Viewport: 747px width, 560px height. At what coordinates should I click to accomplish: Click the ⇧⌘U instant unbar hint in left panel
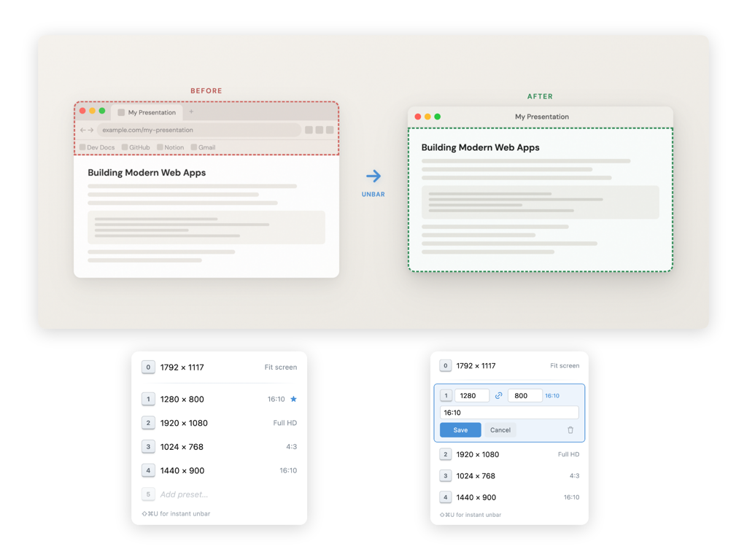pos(176,514)
